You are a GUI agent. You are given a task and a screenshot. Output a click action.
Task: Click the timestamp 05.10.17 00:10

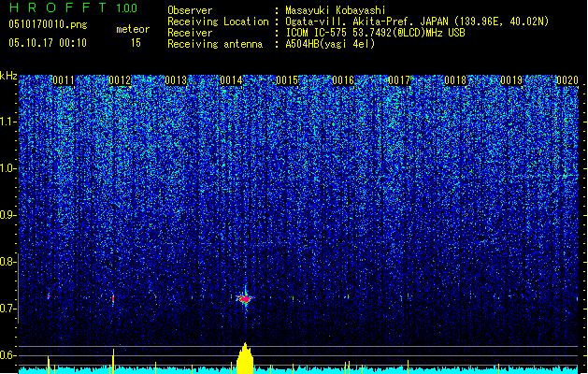[48, 43]
